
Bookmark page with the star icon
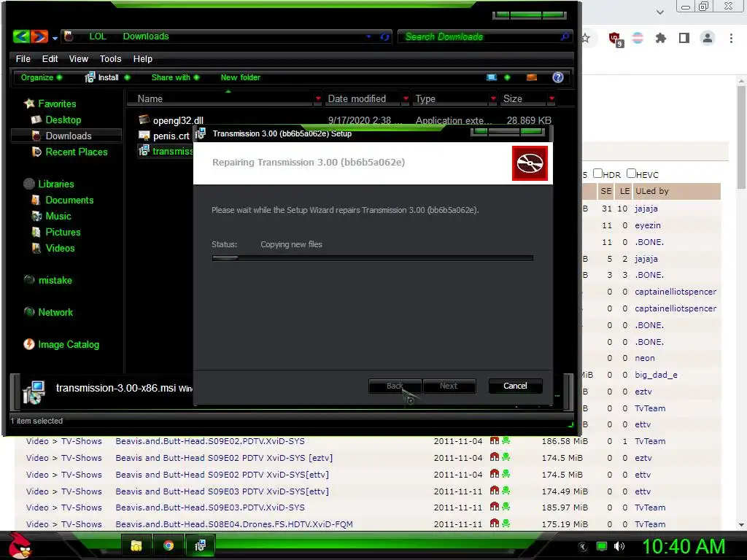coord(586,38)
